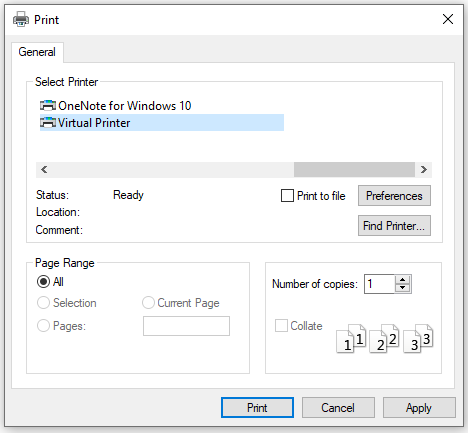Select the All page range option
The height and width of the screenshot is (433, 468).
pos(43,282)
